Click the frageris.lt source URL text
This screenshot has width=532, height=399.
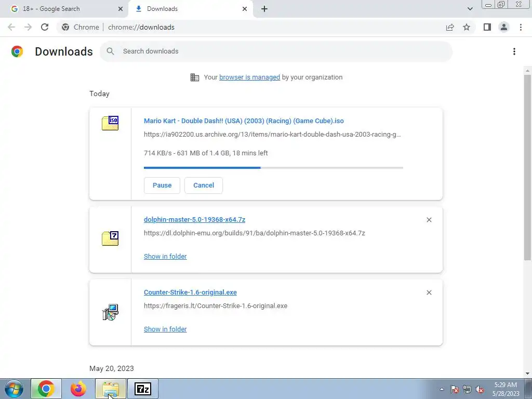point(216,305)
